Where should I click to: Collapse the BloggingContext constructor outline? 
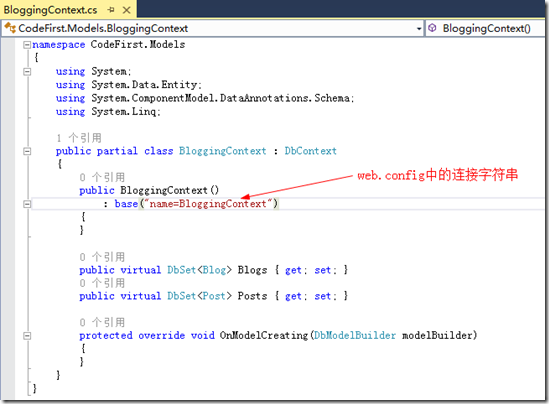27,204
